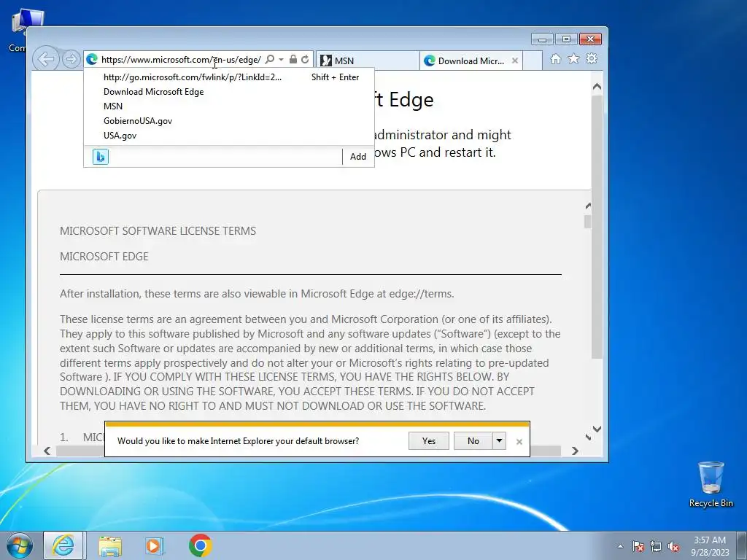Screen dimensions: 747x560
Task: Click page scrollbar up arrow
Action: pyautogui.click(x=597, y=87)
